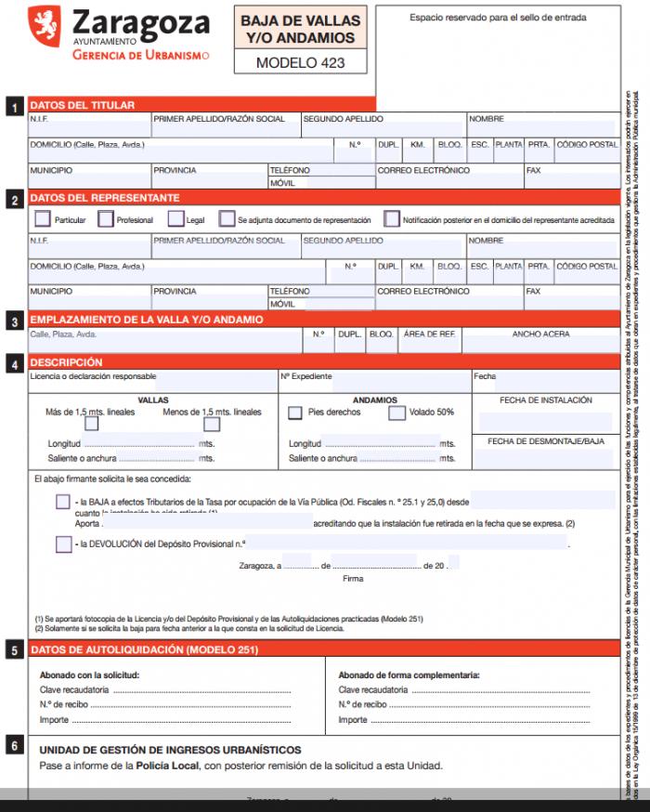Click the 'Gerencia de Urbanismo' text
The width and height of the screenshot is (650, 812).
point(141,55)
